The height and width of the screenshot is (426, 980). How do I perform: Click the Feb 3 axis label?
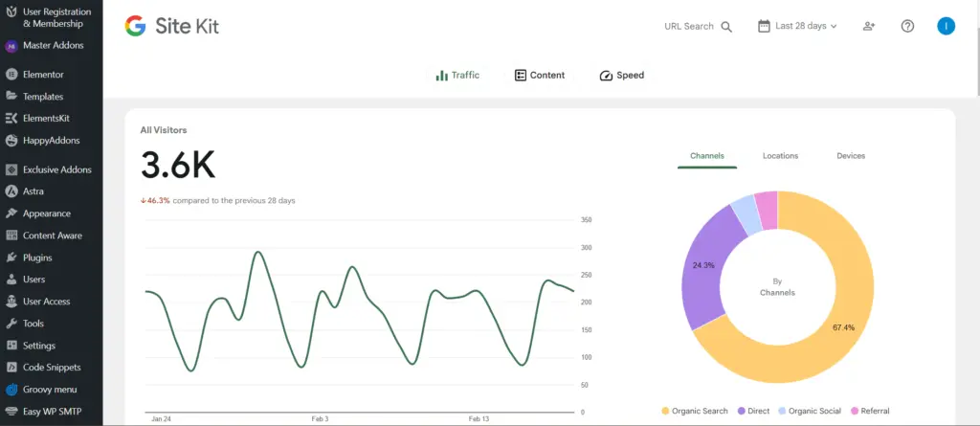coord(320,418)
